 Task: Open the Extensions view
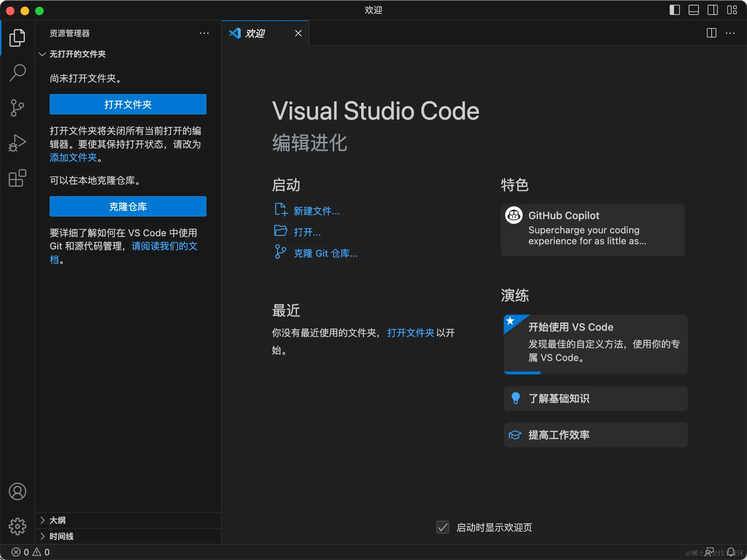point(17,178)
